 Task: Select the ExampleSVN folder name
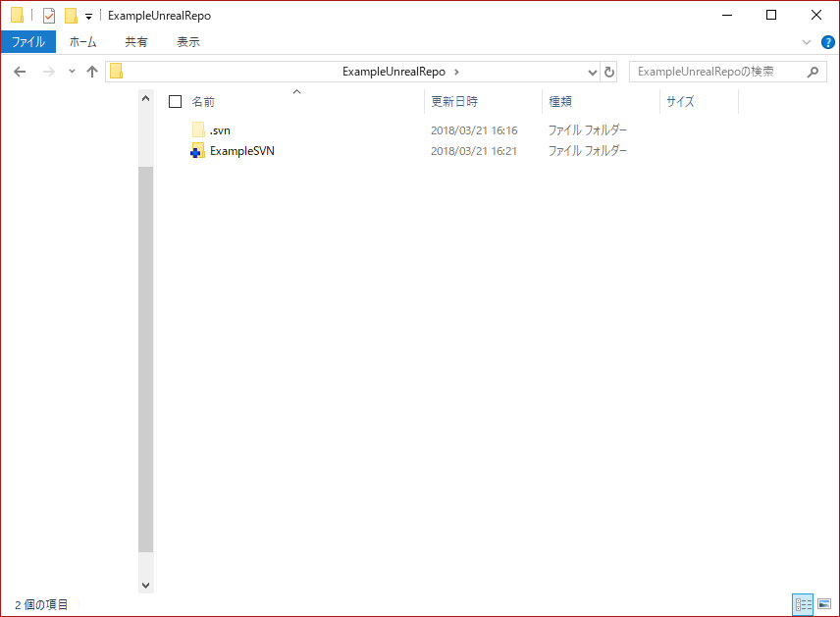tap(242, 151)
